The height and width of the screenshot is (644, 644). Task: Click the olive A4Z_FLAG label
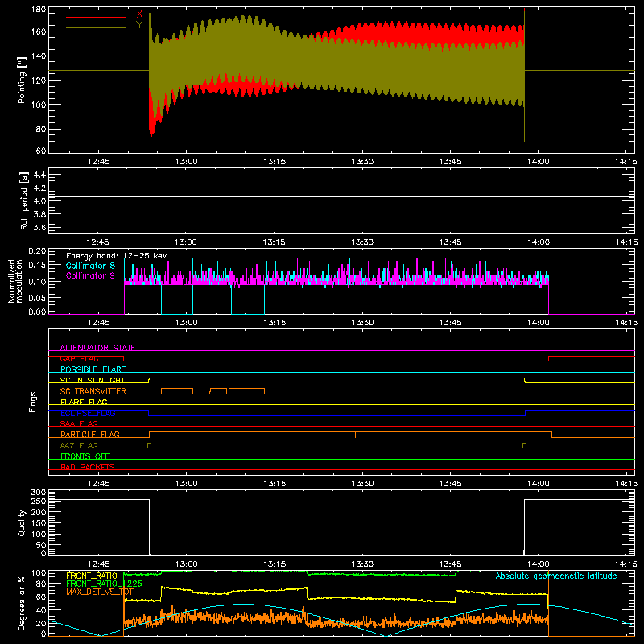tap(79, 445)
